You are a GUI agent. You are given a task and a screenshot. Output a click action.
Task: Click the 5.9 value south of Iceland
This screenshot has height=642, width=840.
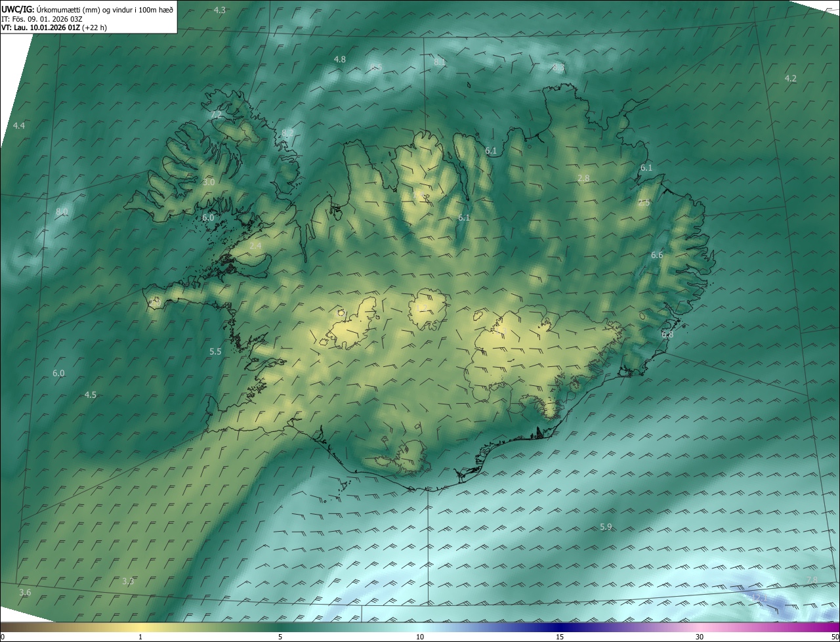[x=606, y=527]
